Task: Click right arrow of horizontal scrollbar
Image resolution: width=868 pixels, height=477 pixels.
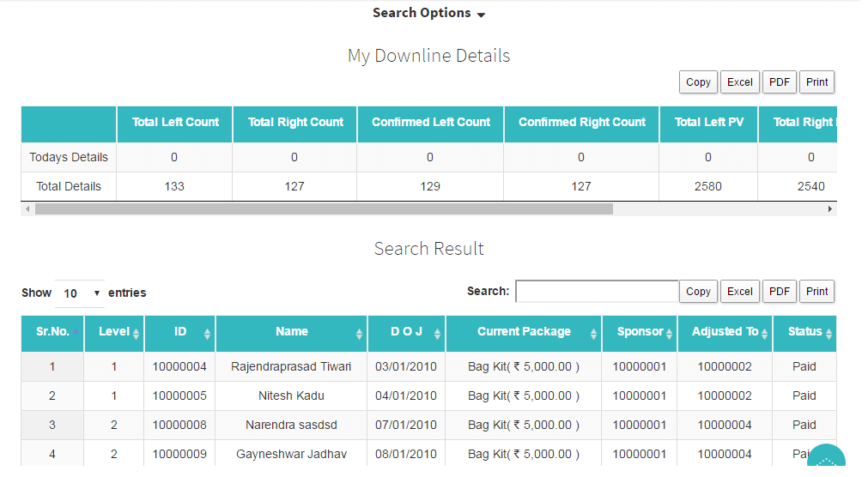Action: 829,208
